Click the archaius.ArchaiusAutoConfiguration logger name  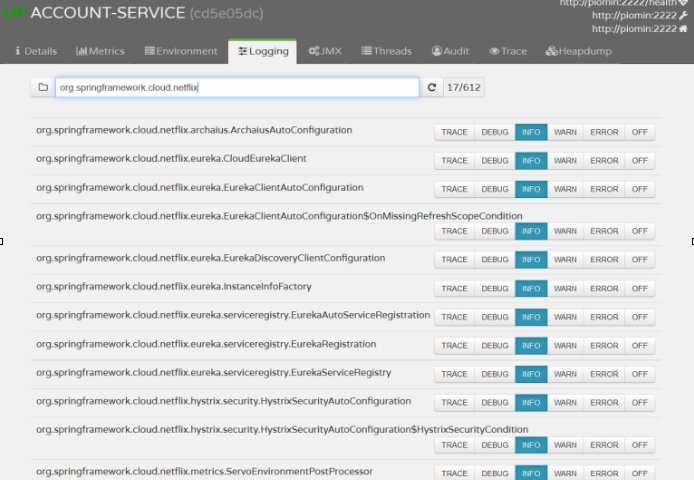click(194, 130)
